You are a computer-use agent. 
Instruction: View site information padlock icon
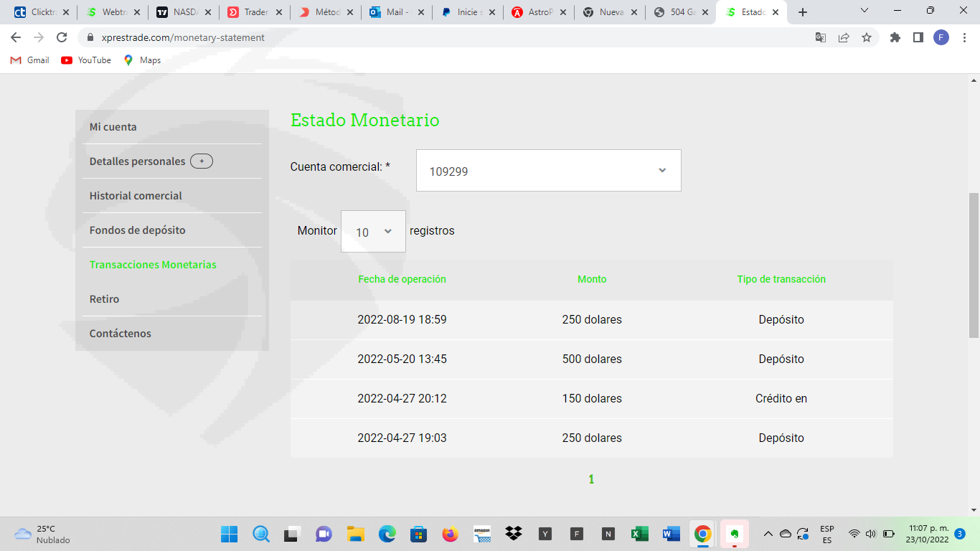[x=90, y=37]
